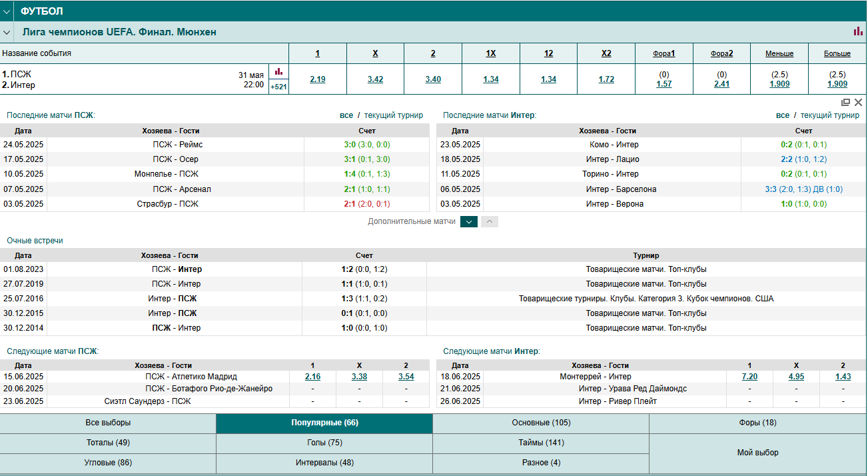Choose the 1X double chance odds 1.34

point(491,79)
